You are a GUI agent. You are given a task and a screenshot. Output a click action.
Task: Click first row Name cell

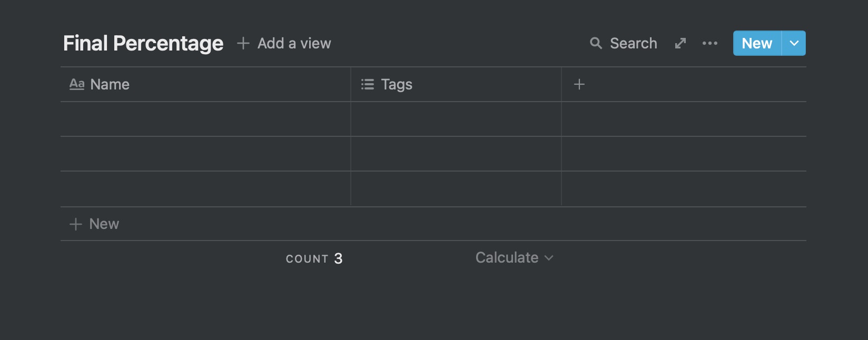click(x=205, y=119)
